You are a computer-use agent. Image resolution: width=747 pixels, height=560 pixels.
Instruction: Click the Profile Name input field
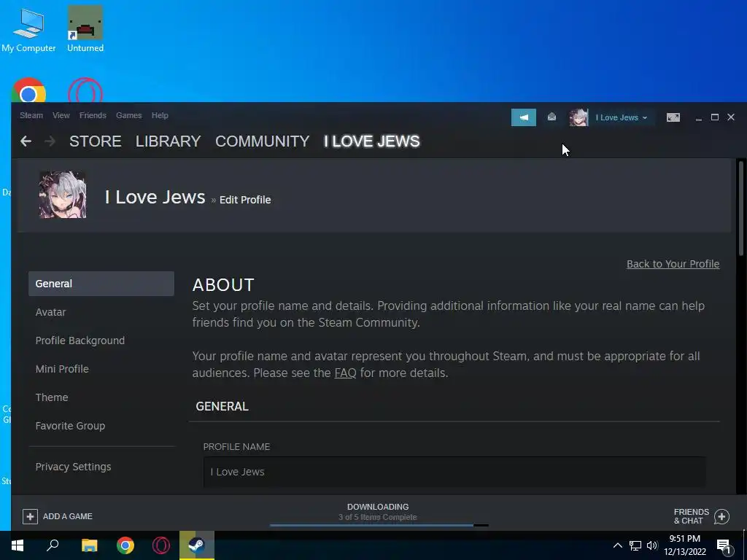[454, 472]
